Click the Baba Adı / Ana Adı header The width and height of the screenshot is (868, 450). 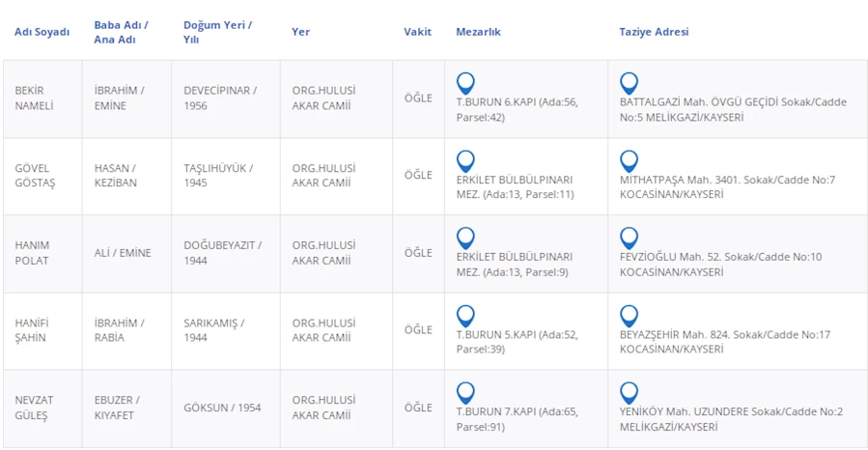121,32
